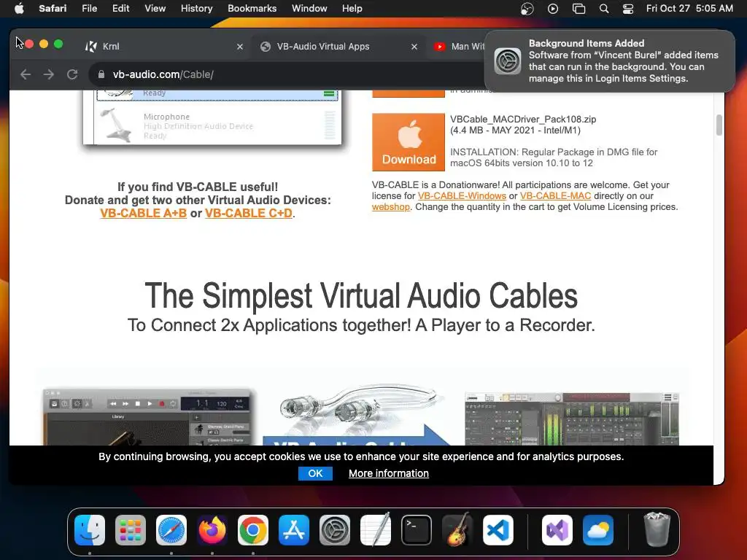Launch Visual Studio Code from the Dock

coord(498,530)
